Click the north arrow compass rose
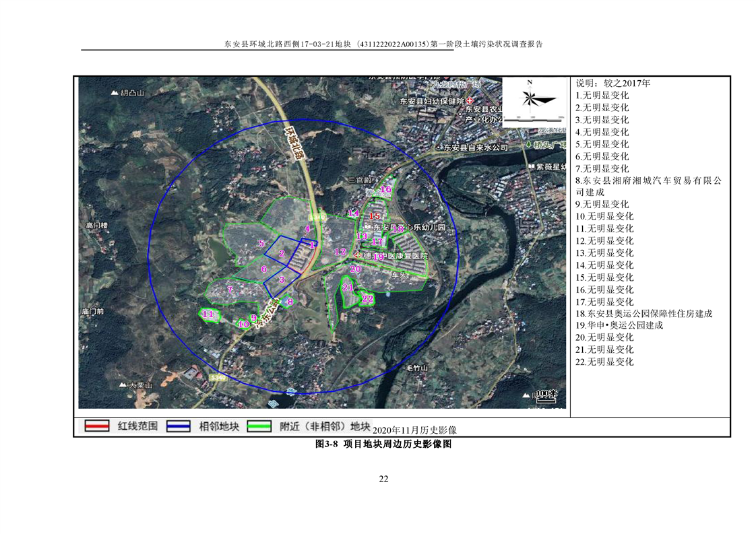Viewport: 756px width, 534px height. [x=530, y=100]
